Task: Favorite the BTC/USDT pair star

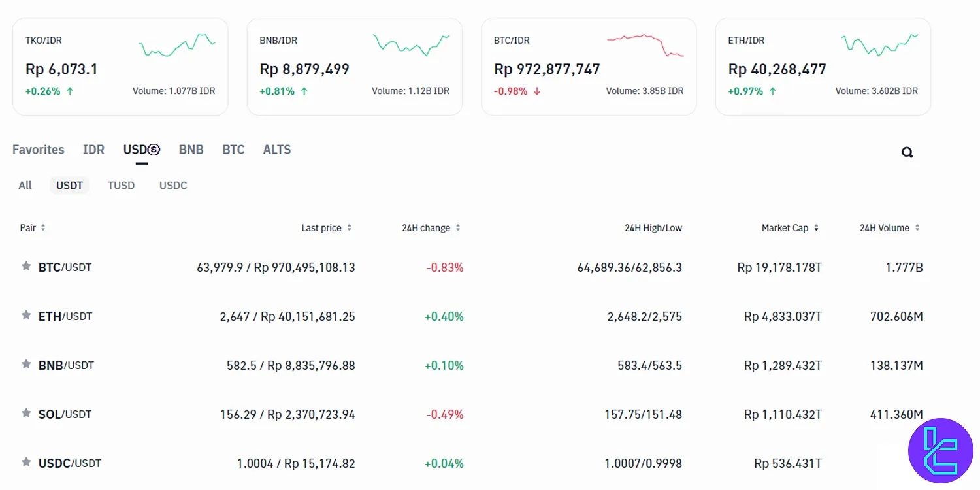Action: coord(26,266)
